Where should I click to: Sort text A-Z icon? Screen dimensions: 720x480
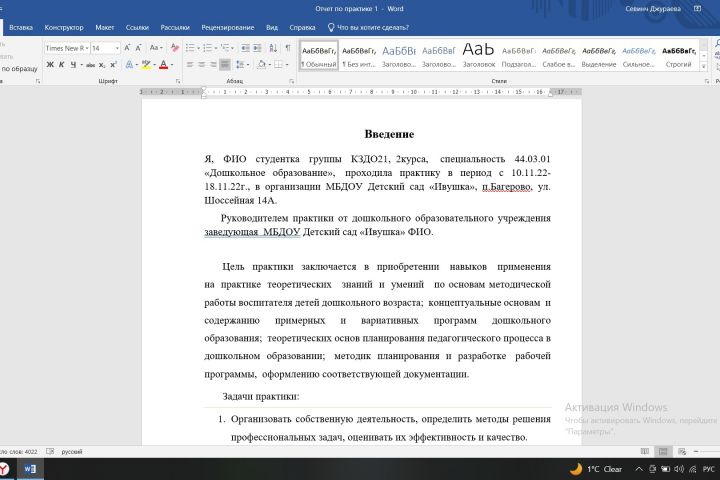click(x=273, y=48)
